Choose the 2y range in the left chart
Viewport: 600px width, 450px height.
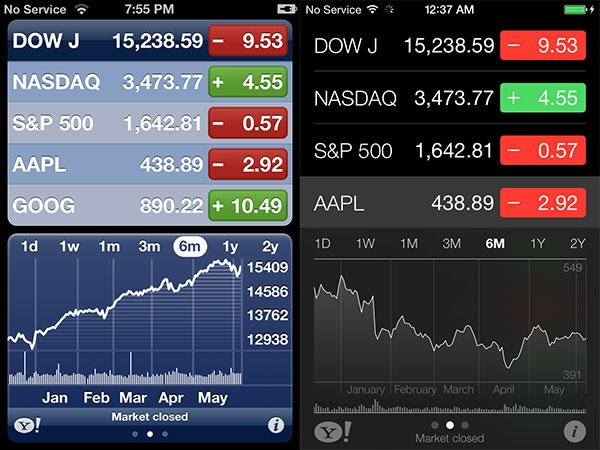pyautogui.click(x=270, y=246)
